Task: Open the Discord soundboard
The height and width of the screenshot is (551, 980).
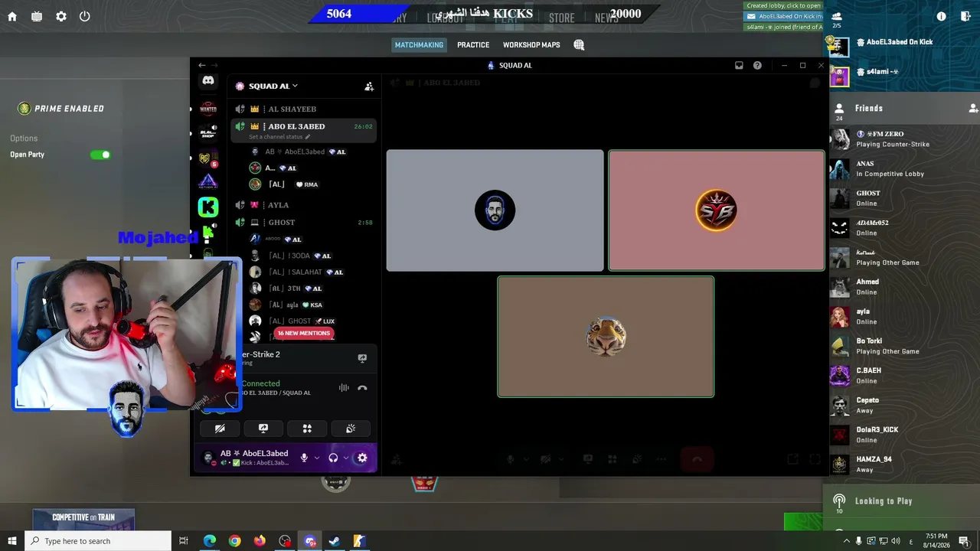Action: [351, 429]
